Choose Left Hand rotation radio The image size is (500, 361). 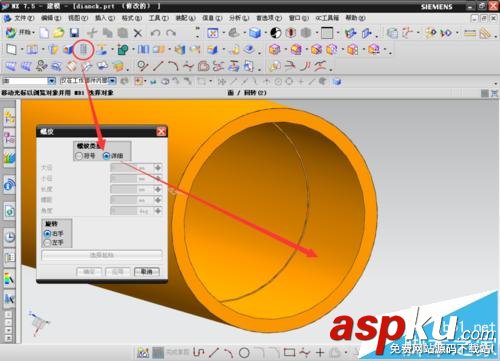click(47, 243)
